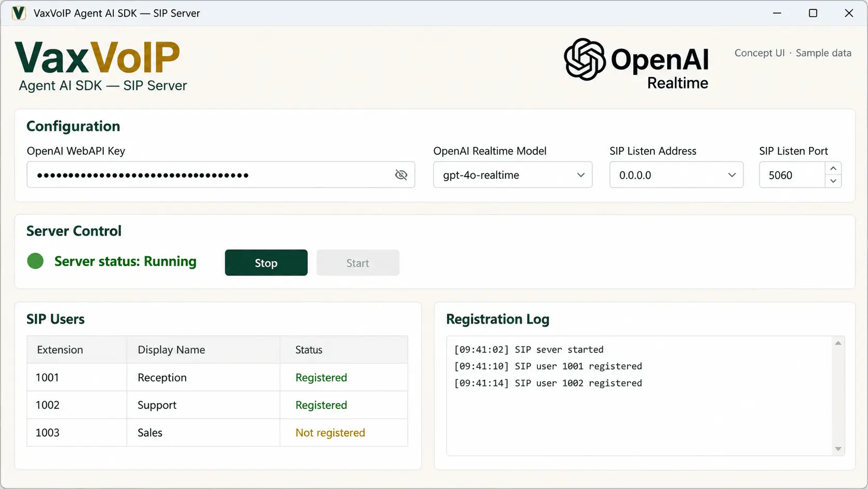Click the 'SIP user 1001 registered' log entry
The height and width of the screenshot is (489, 868).
pos(548,366)
